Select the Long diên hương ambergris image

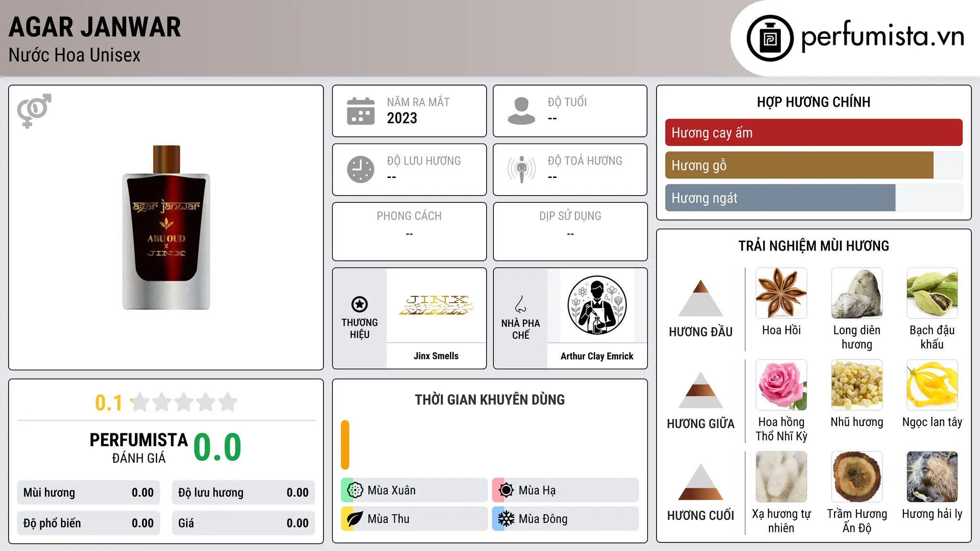pyautogui.click(x=857, y=293)
